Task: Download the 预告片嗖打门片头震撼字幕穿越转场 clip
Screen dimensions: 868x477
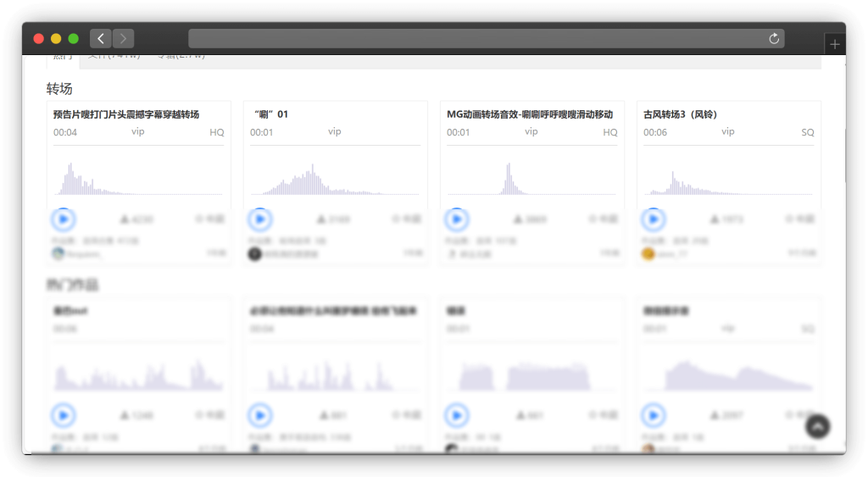Action: [x=125, y=219]
